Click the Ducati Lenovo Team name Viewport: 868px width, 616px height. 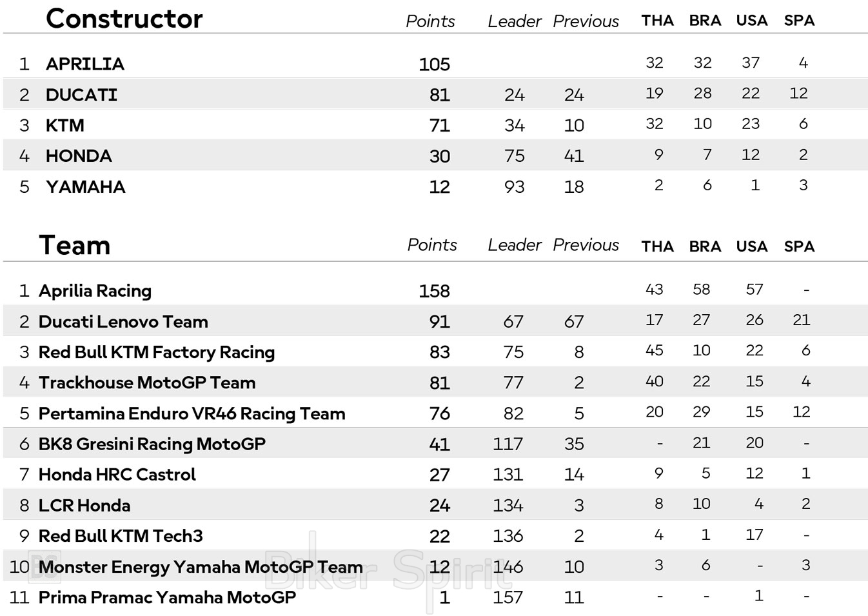point(123,321)
